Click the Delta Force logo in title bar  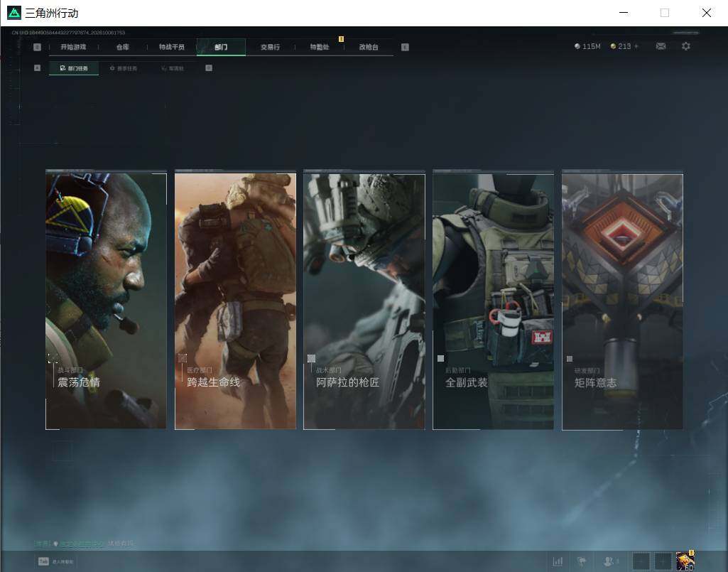pos(14,13)
